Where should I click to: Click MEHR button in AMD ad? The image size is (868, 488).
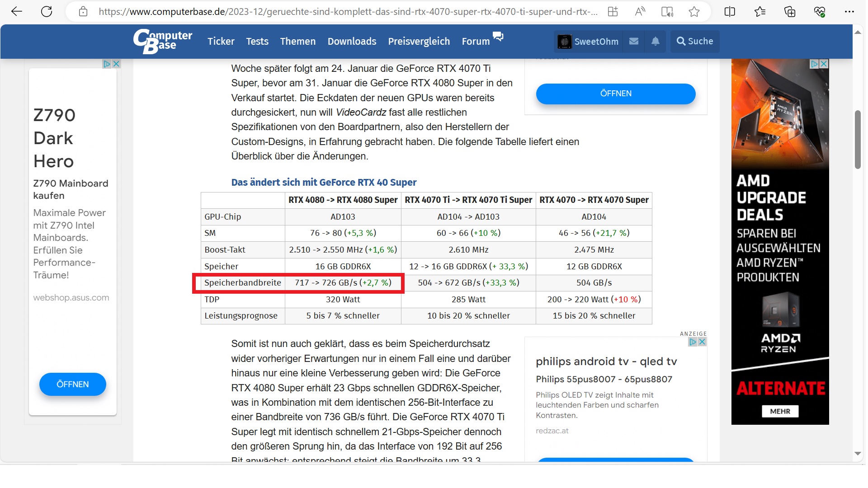780,411
